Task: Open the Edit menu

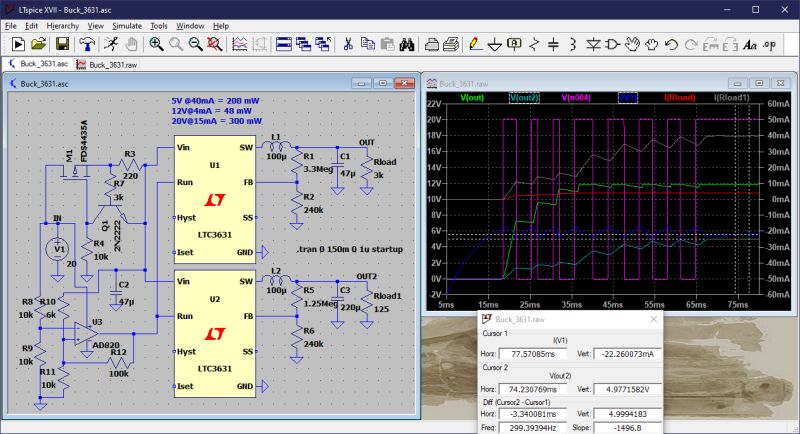Action: [x=31, y=25]
